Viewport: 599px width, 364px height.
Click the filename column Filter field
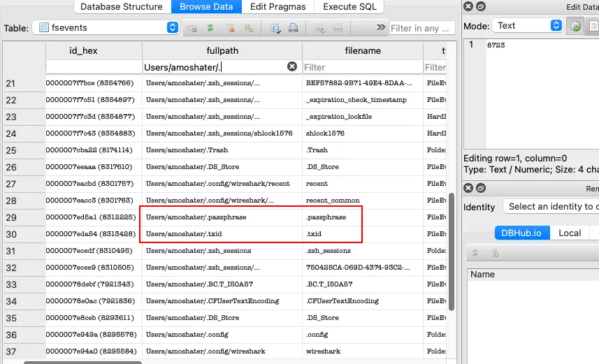click(x=363, y=67)
